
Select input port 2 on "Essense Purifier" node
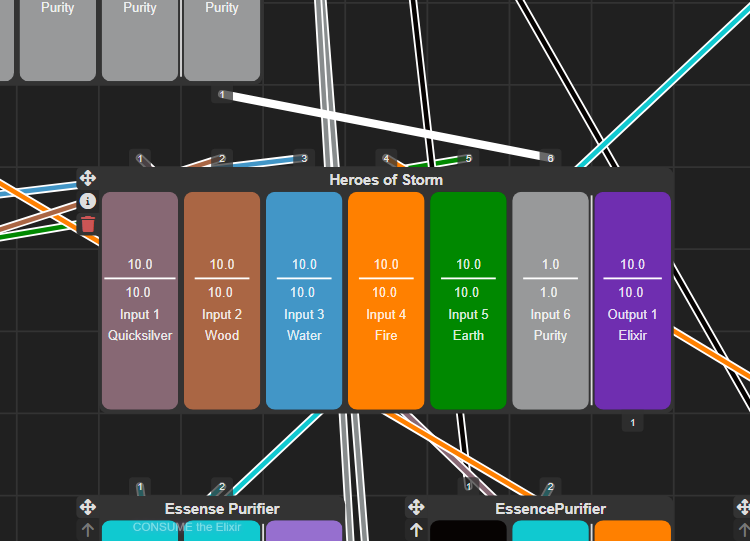222,487
